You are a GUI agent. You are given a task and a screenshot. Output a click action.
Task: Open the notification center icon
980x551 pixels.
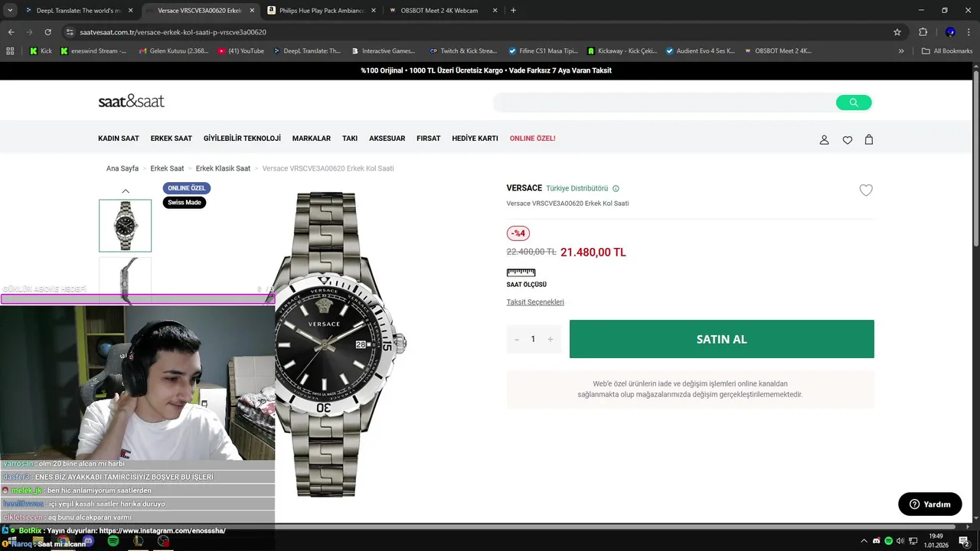964,541
